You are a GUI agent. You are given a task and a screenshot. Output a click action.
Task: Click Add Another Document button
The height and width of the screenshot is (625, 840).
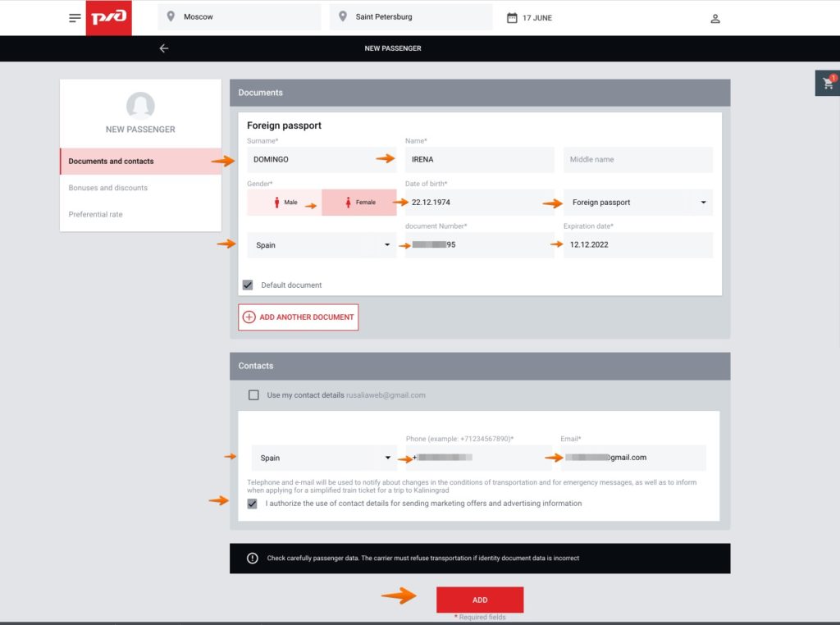point(299,317)
